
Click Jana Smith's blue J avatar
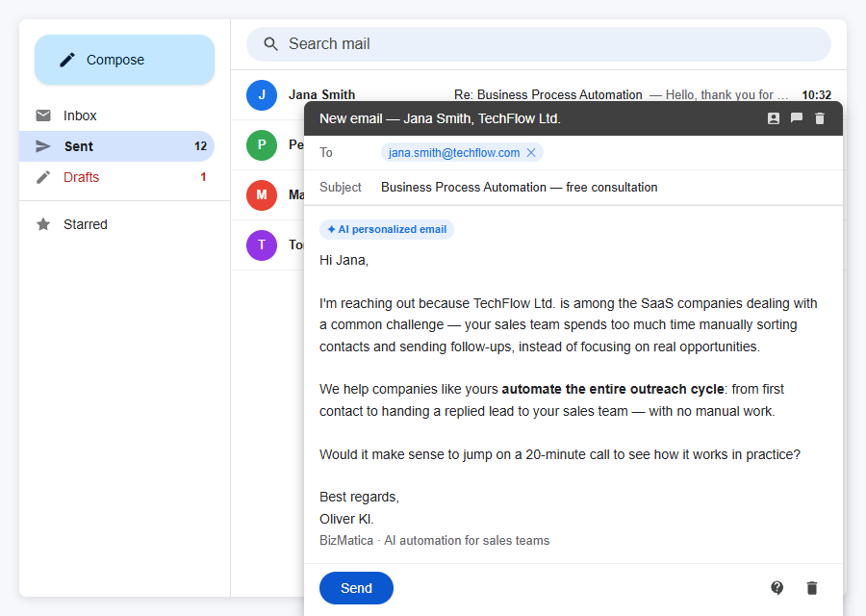click(x=262, y=95)
